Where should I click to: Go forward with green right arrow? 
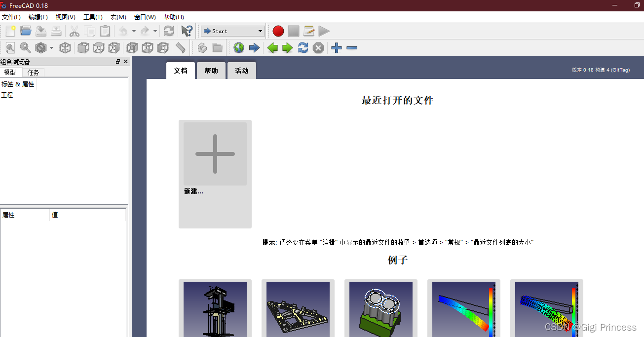point(288,48)
